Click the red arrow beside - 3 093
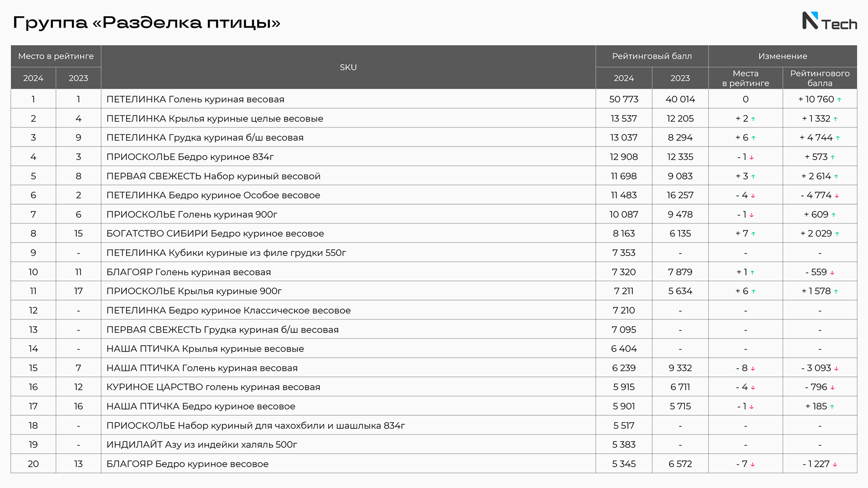Image resolution: width=868 pixels, height=488 pixels. tap(837, 369)
